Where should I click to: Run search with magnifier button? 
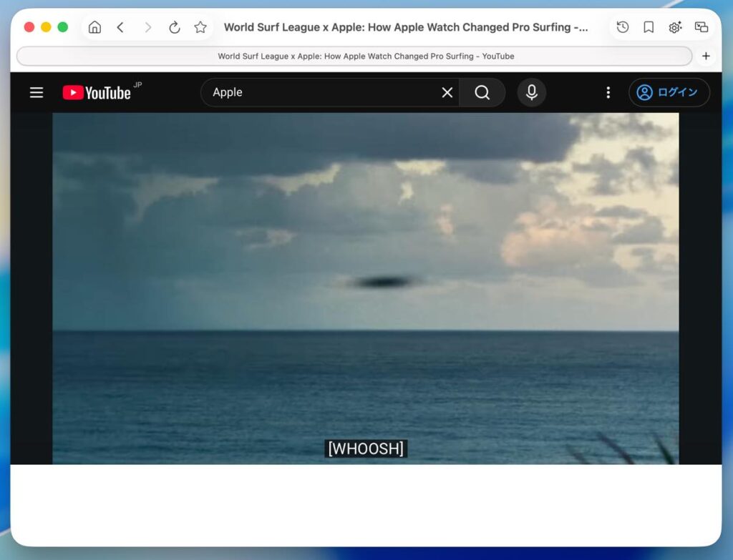(482, 92)
